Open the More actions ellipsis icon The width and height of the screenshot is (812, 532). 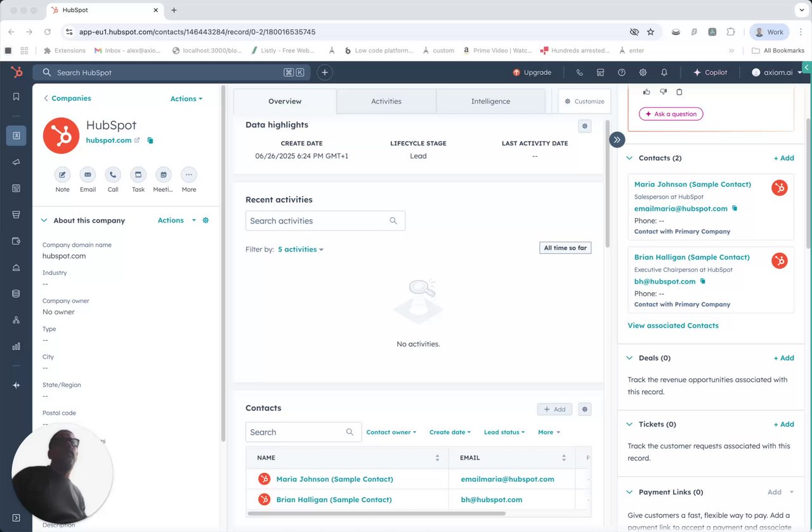pos(189,175)
